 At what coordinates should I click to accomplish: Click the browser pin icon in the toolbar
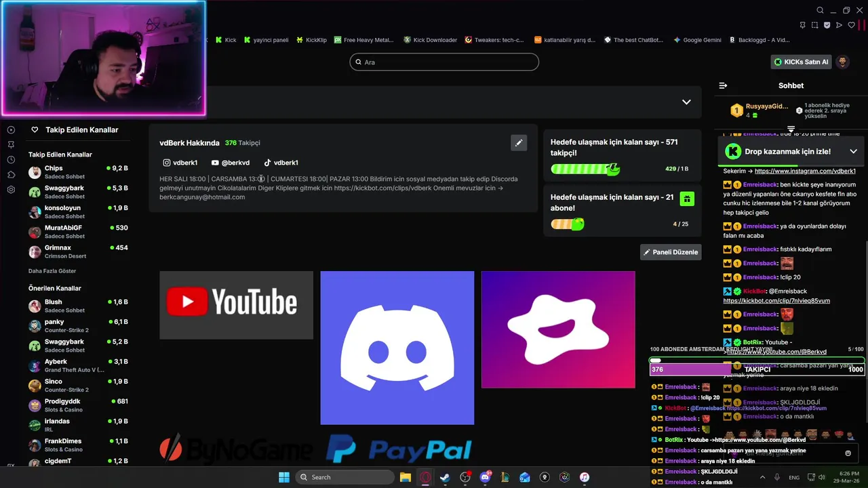pos(803,25)
